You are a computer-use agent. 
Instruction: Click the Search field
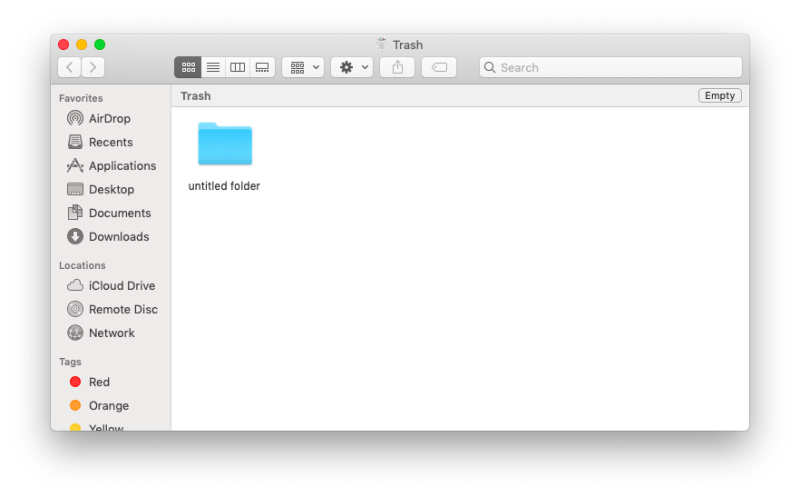click(610, 67)
